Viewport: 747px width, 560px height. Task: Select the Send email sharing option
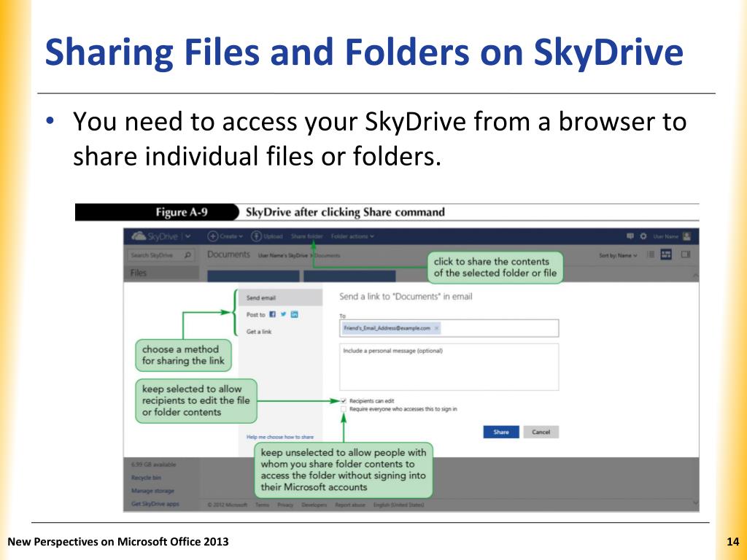click(x=281, y=297)
